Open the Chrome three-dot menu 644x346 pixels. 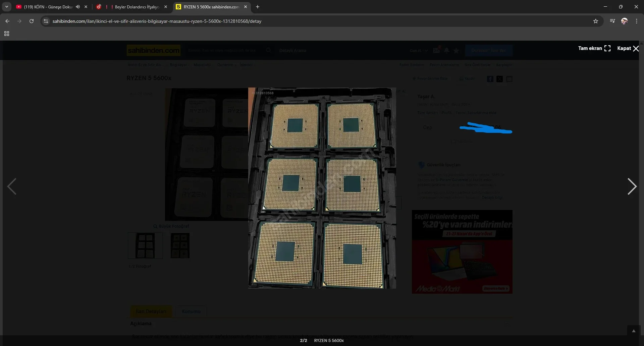(637, 21)
